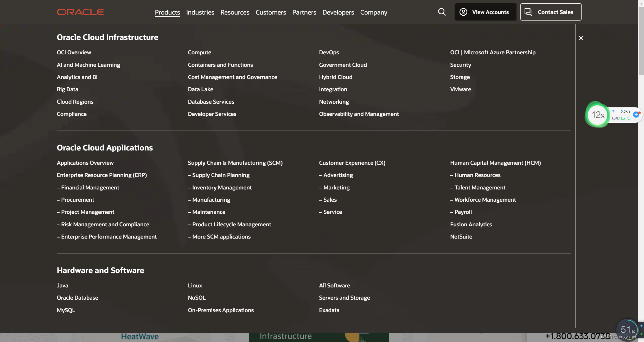Expand the Developers navigation menu
644x342 pixels.
pos(338,12)
